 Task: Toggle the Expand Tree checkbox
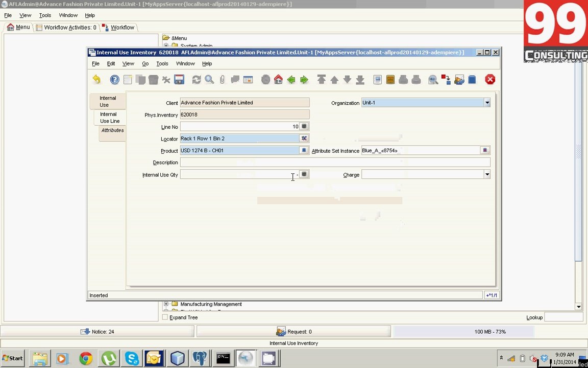tap(165, 317)
